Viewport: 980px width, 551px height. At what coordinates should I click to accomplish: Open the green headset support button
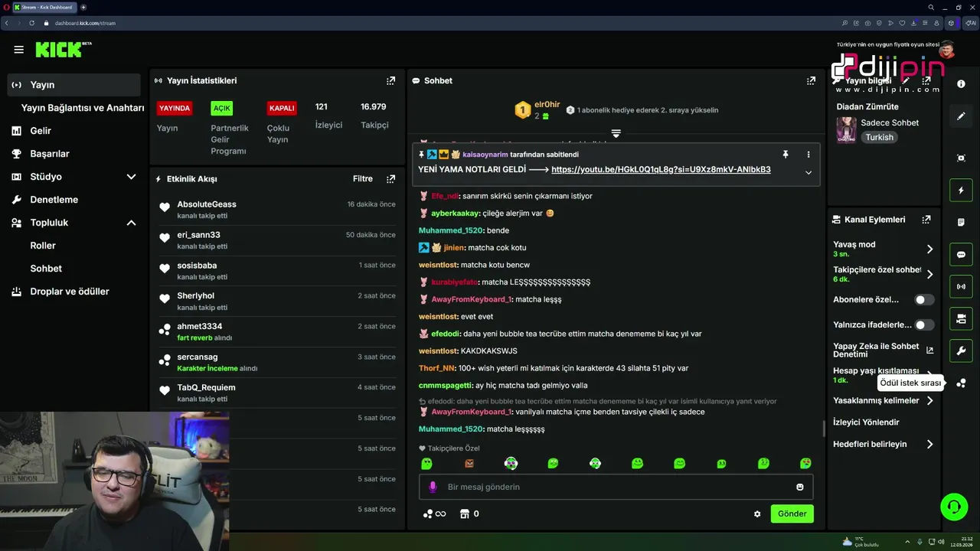click(954, 507)
